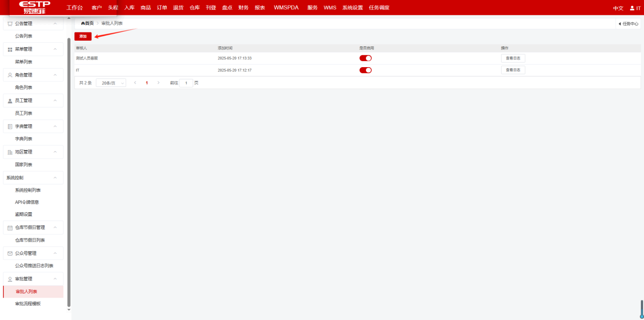Open the 财务 top menu
Image resolution: width=644 pixels, height=320 pixels.
pyautogui.click(x=243, y=8)
